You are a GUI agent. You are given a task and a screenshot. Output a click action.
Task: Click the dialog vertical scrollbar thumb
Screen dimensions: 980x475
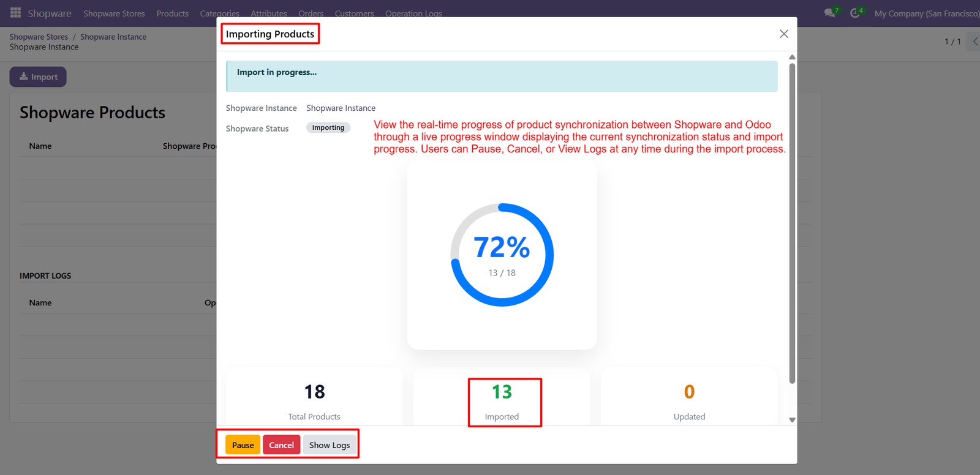coord(792,223)
